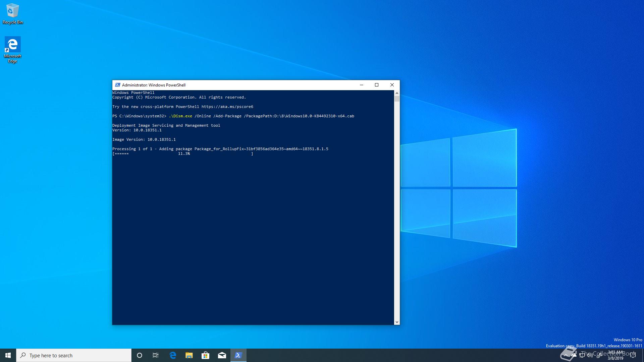Maximize the PowerShell window
The height and width of the screenshot is (362, 644).
[377, 85]
